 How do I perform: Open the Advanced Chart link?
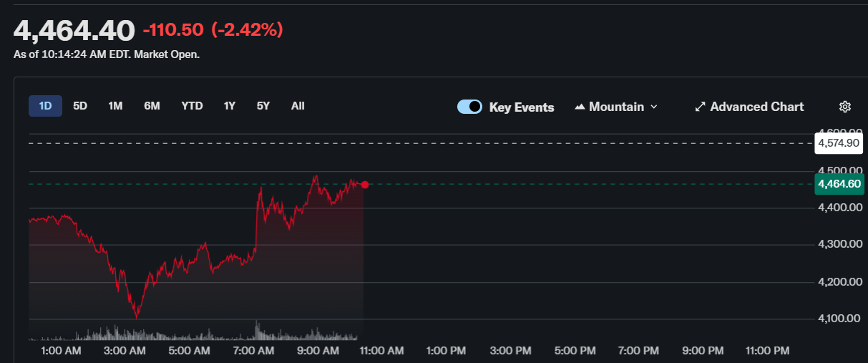[x=756, y=107]
